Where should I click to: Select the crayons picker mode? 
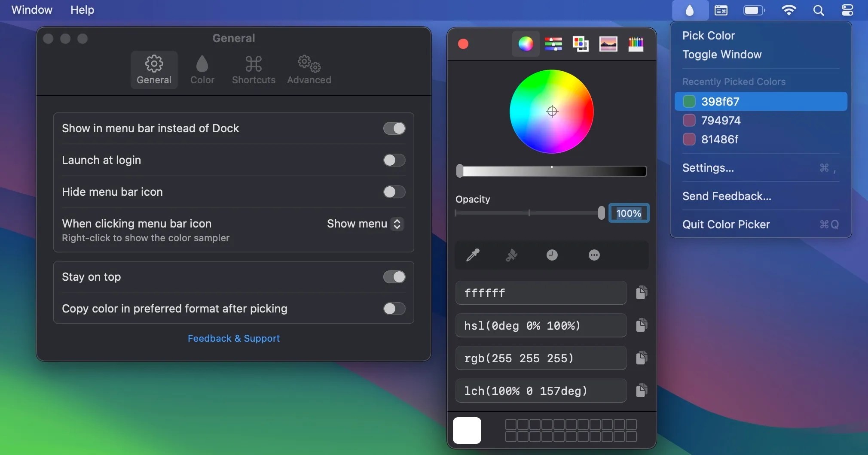[x=636, y=44]
